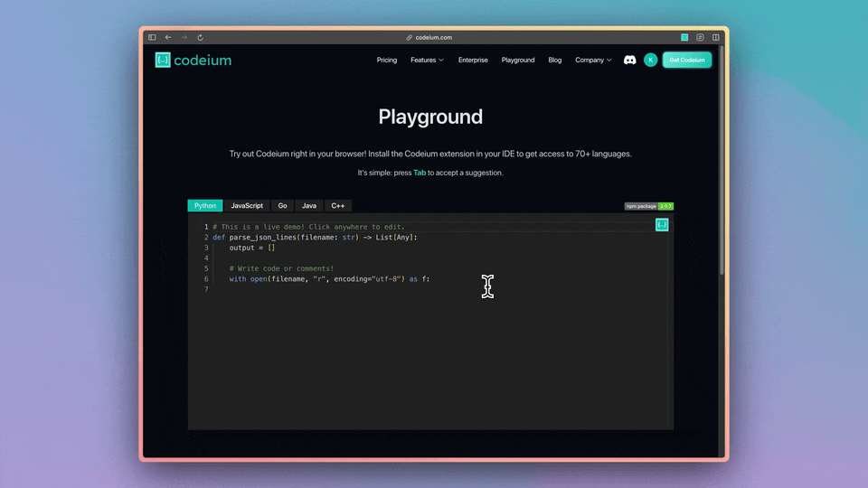Expand the Features dropdown menu
Viewport: 868px width, 488px height.
pos(427,60)
